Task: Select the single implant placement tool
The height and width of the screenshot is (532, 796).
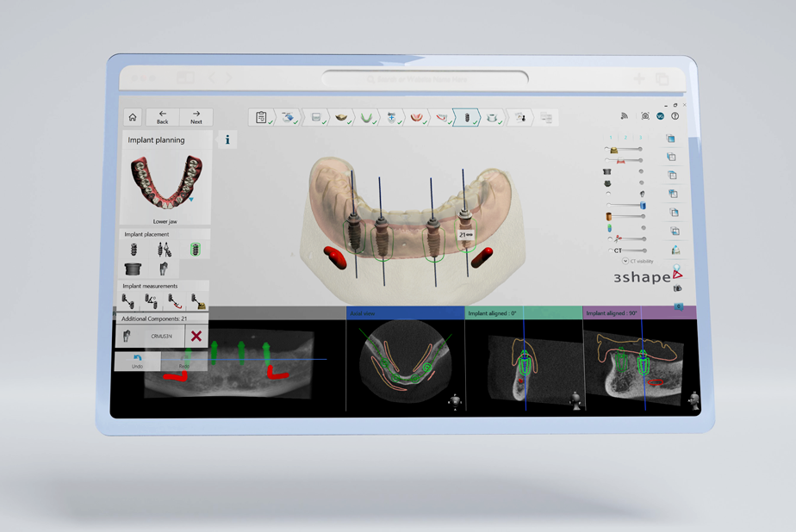Action: pyautogui.click(x=134, y=249)
